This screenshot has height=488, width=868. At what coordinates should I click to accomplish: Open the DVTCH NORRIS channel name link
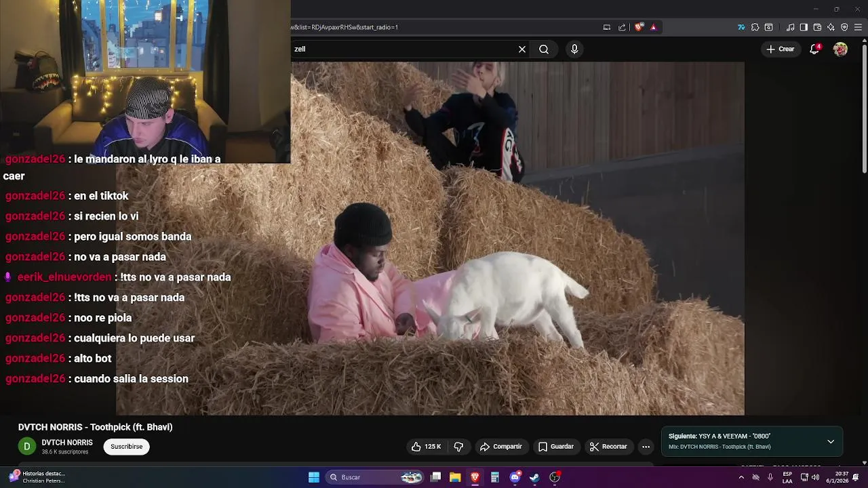[x=67, y=443]
